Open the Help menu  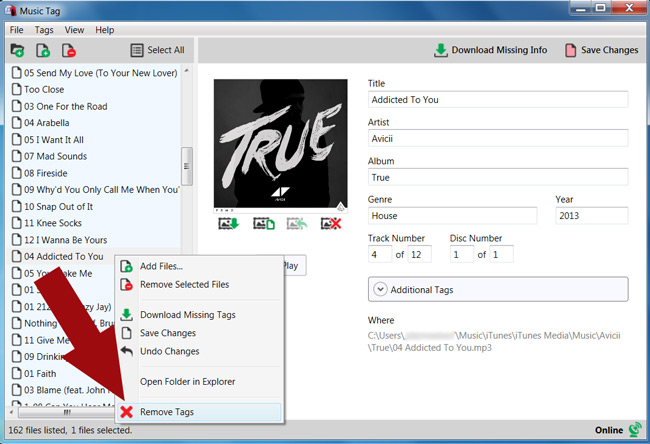point(104,30)
